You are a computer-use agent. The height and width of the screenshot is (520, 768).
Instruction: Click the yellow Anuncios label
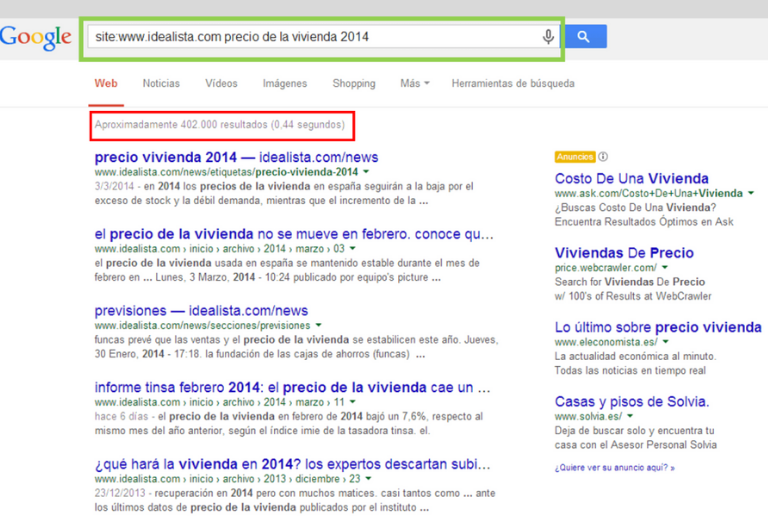575,157
